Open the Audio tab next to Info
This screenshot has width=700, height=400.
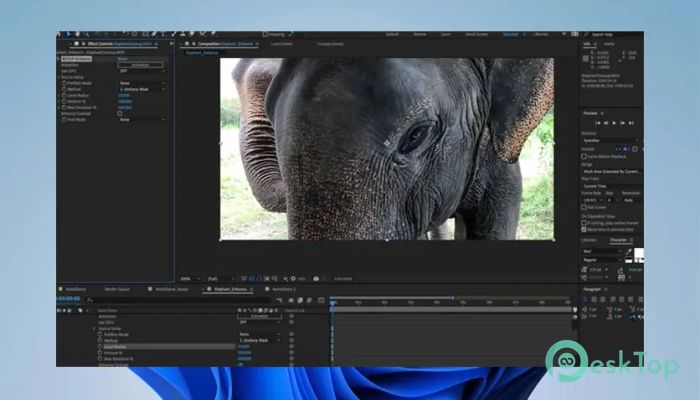click(609, 44)
